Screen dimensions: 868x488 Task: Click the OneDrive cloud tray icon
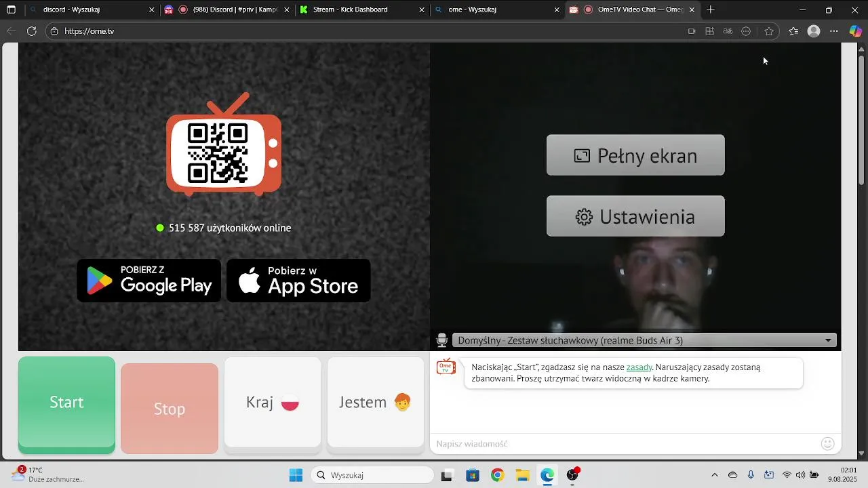pos(732,475)
